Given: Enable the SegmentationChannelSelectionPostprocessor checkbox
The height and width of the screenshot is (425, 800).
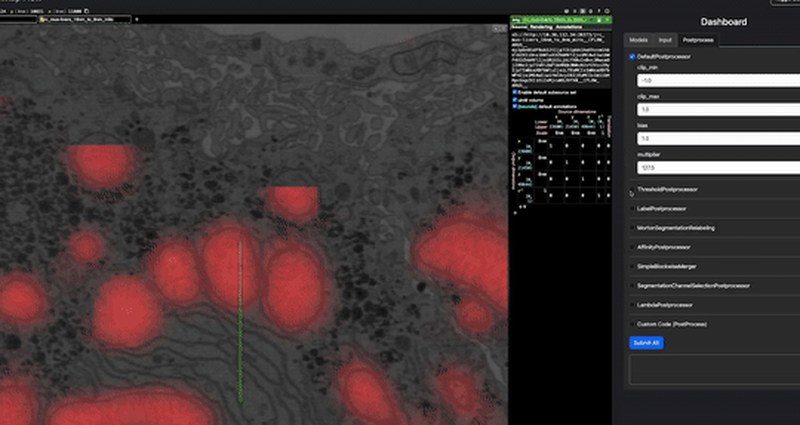Looking at the screenshot, I should pyautogui.click(x=632, y=286).
